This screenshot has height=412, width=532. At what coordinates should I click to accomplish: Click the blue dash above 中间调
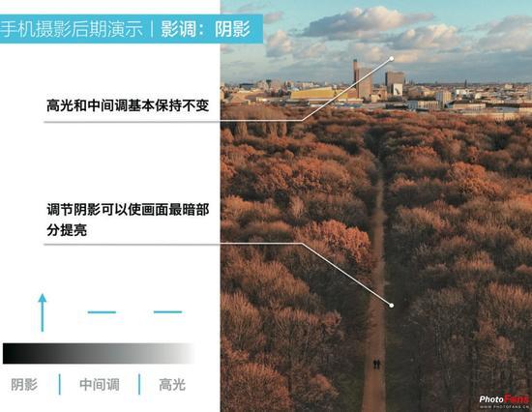pyautogui.click(x=102, y=312)
